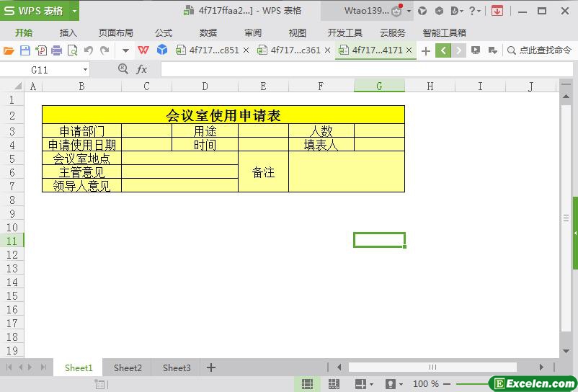The width and height of the screenshot is (578, 392).
Task: Click the Undo arrow icon
Action: point(88,50)
